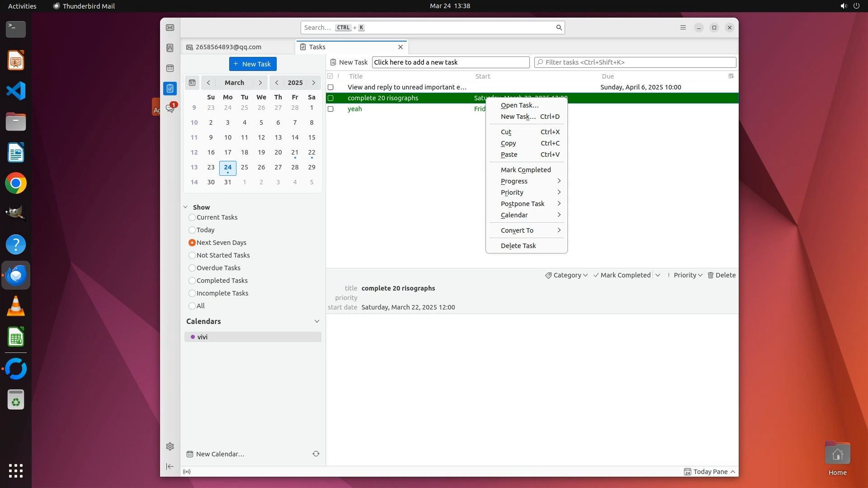
Task: Click the Mail envelope sidebar icon
Action: (170, 28)
